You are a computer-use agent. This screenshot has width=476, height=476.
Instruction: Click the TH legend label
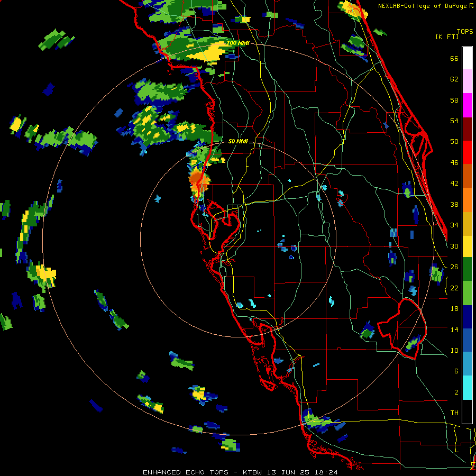(454, 413)
